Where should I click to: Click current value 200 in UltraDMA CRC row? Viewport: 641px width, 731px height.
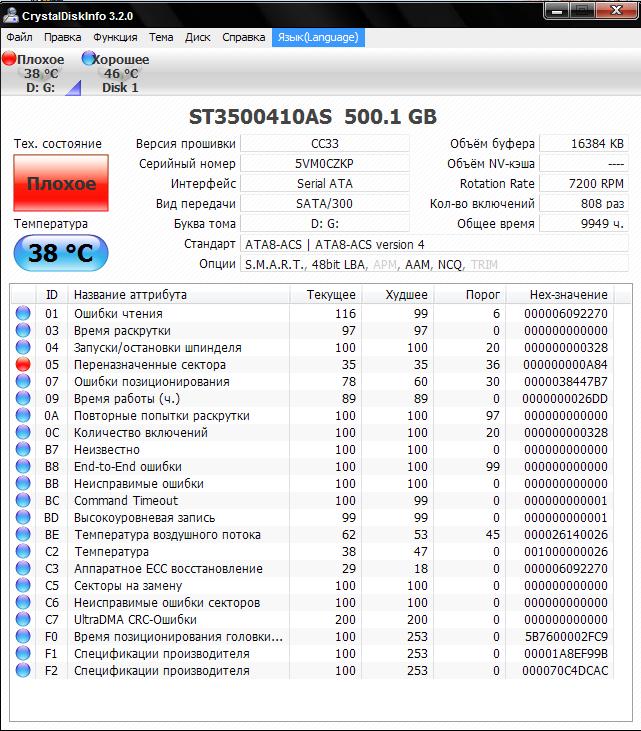pyautogui.click(x=345, y=620)
